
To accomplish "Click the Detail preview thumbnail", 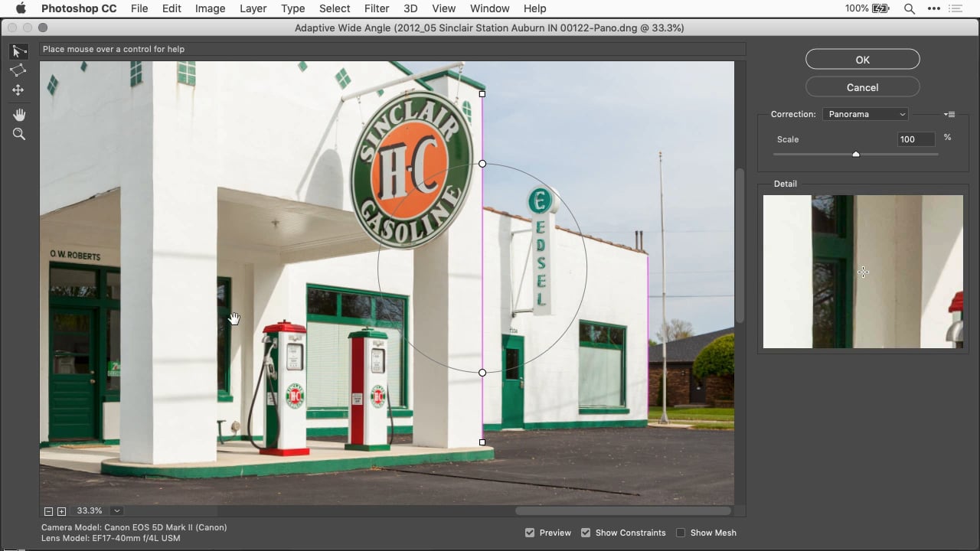I will tap(863, 272).
